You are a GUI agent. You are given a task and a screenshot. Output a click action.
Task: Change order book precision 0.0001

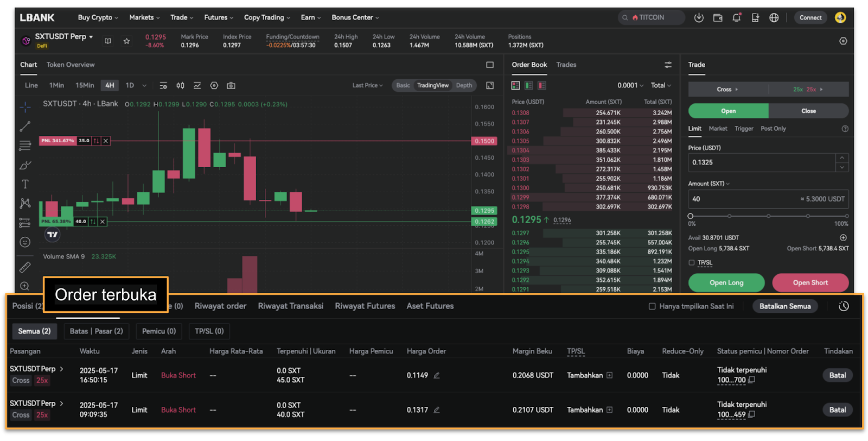[x=630, y=85]
